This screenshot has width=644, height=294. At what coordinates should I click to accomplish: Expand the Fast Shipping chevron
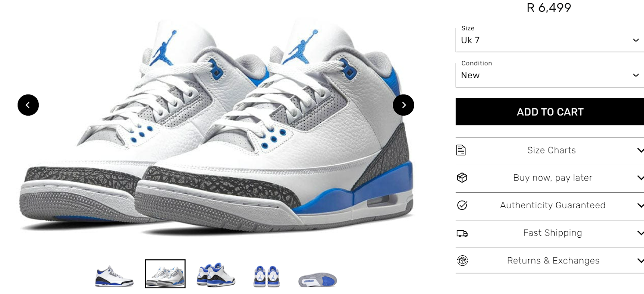pos(640,233)
